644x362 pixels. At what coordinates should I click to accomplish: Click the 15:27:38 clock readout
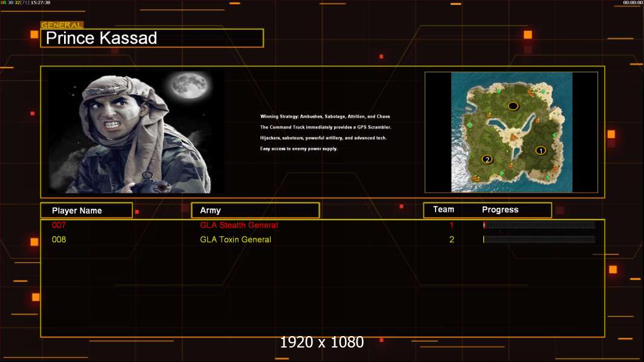[x=40, y=2]
